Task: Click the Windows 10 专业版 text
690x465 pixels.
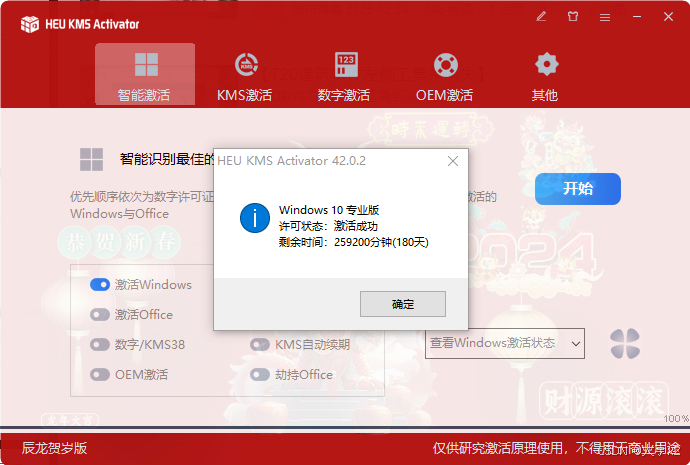Action: pos(329,210)
